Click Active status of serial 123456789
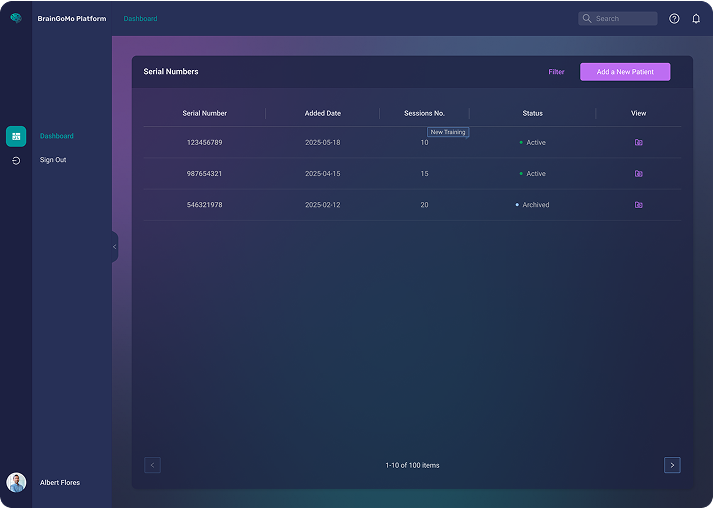 click(532, 142)
